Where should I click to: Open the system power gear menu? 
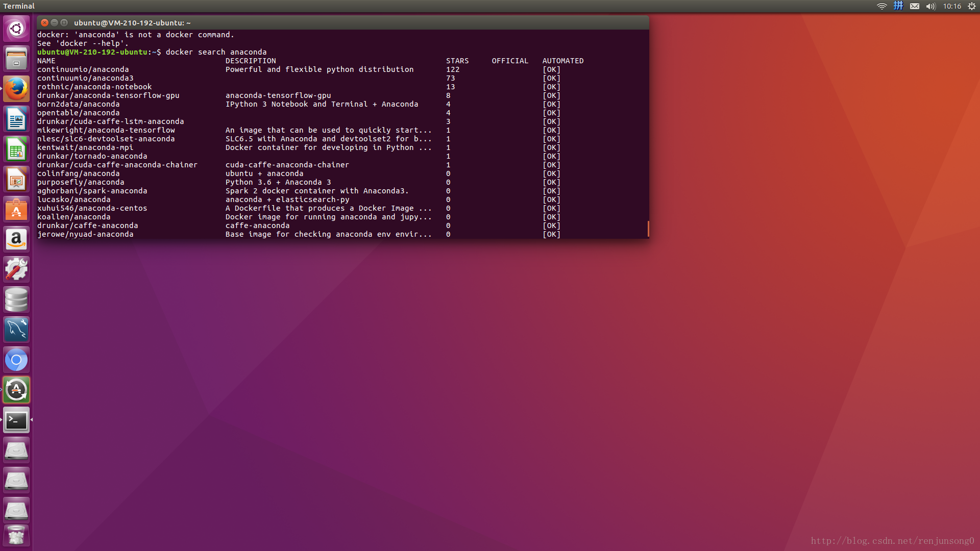click(x=972, y=6)
